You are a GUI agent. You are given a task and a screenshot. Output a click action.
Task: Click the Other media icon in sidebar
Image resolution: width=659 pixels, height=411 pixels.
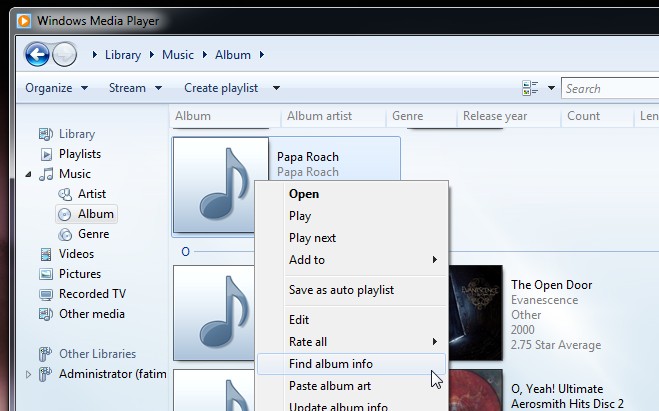click(x=46, y=314)
